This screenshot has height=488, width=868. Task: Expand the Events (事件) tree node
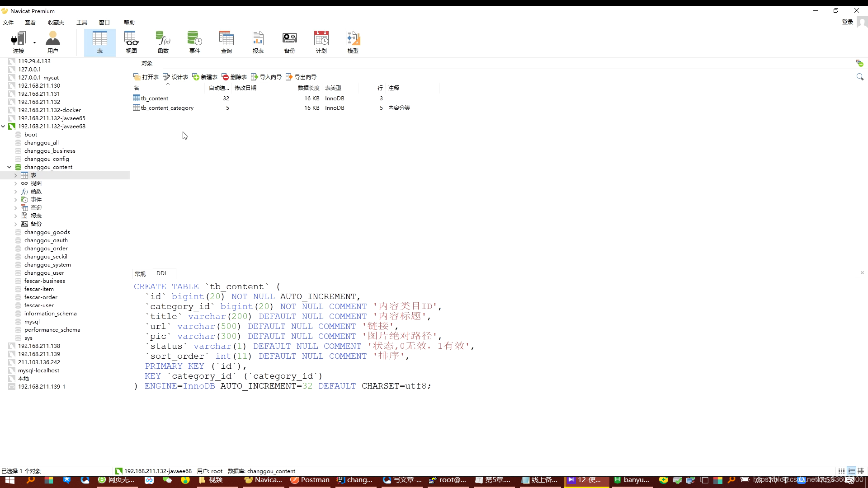(15, 200)
